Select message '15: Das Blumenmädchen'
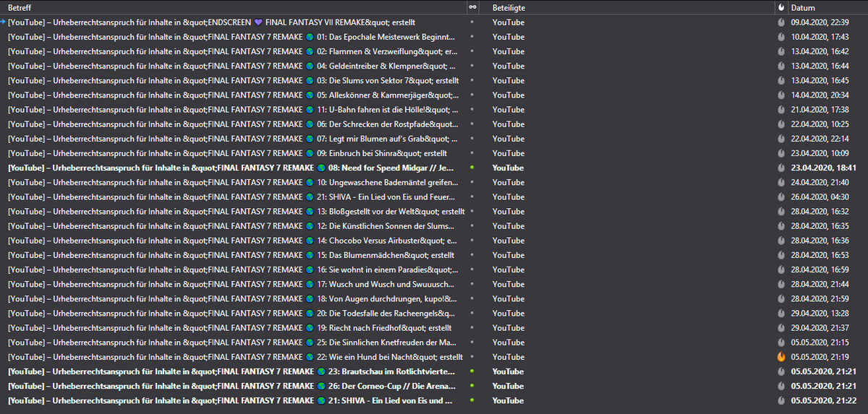Image resolution: width=868 pixels, height=414 pixels. click(231, 255)
